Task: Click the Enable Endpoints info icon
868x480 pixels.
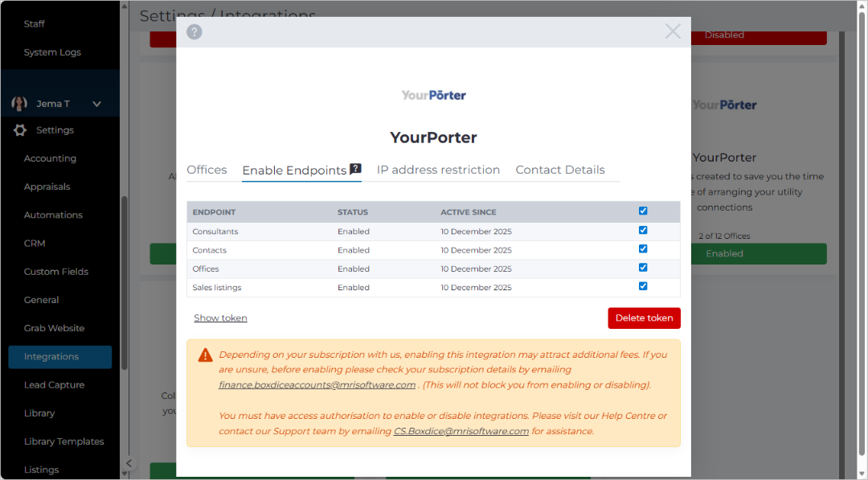Action: click(x=355, y=169)
